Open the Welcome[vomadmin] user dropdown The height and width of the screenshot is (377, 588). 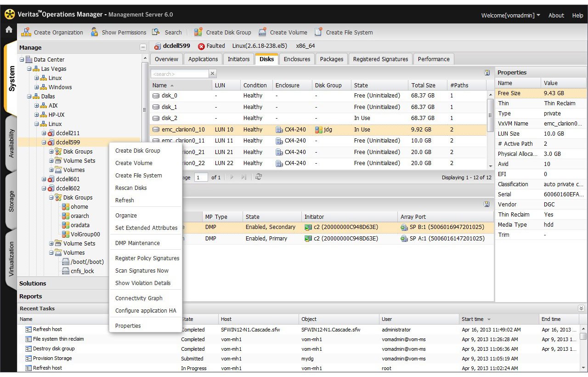(x=511, y=15)
